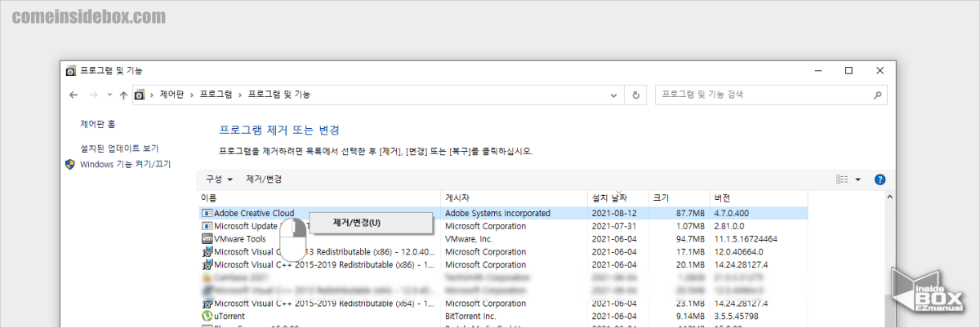The height and width of the screenshot is (328, 980).
Task: Select the 프로그램 및 기능 breadcrumb
Action: coord(279,95)
